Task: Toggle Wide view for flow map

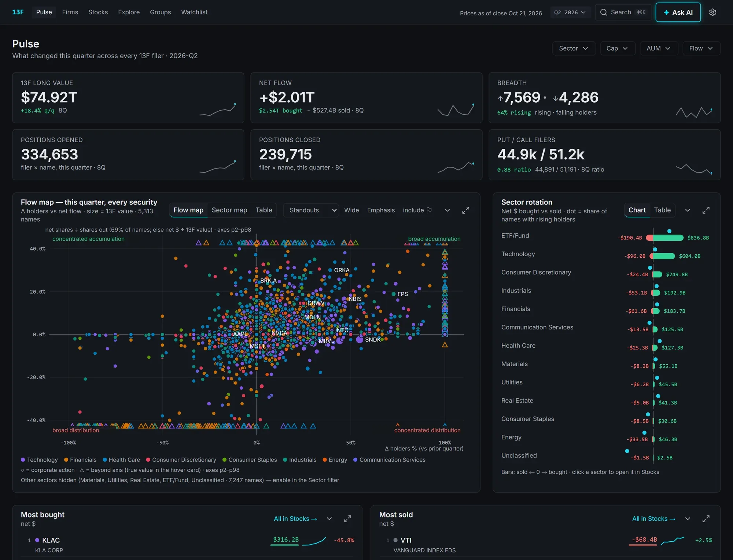Action: pyautogui.click(x=351, y=210)
